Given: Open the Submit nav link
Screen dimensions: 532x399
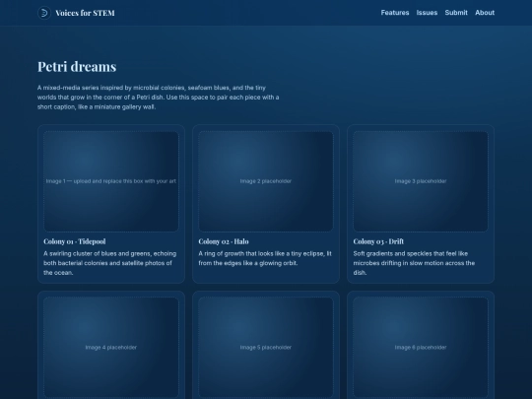Looking at the screenshot, I should (x=456, y=13).
